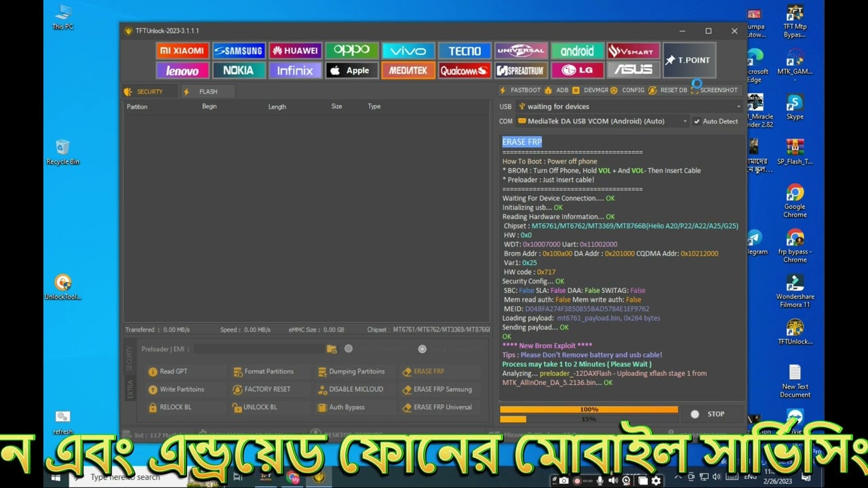Click the Preloader EMI path field
Viewport: 868px width, 488px height.
[258, 349]
